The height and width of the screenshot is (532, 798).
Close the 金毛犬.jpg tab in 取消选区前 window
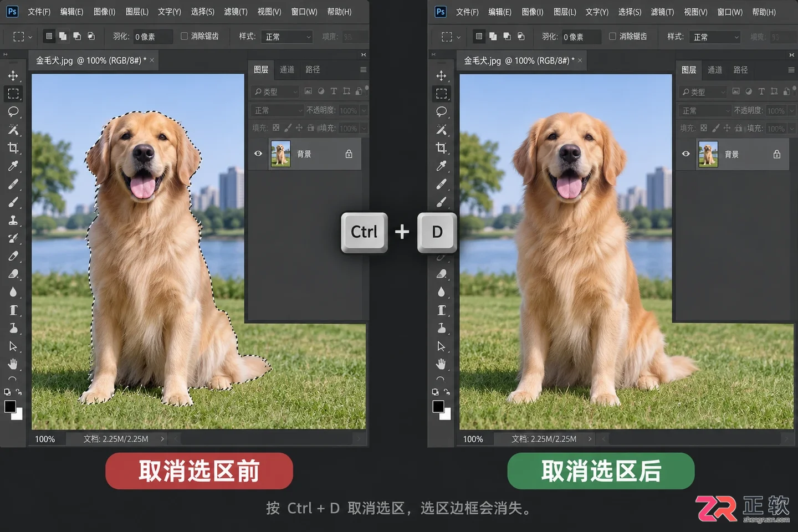click(152, 60)
